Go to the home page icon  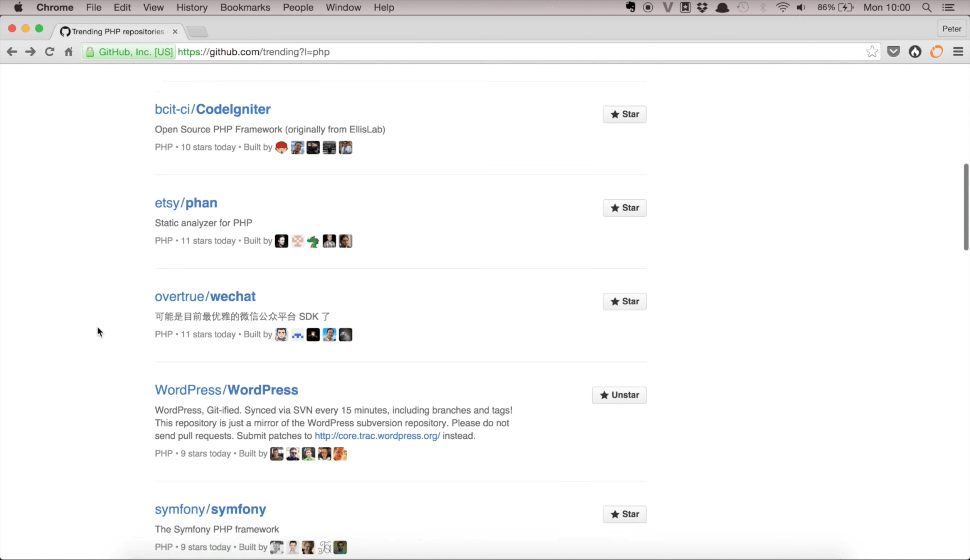[x=68, y=52]
